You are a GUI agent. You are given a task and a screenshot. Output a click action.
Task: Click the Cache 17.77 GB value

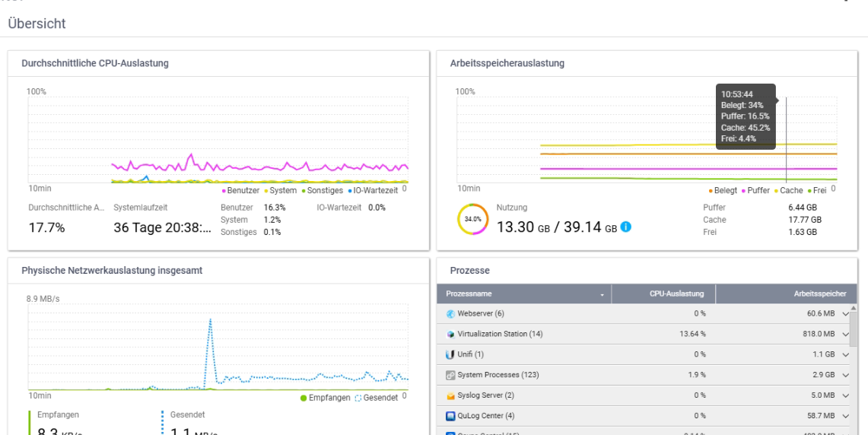804,220
